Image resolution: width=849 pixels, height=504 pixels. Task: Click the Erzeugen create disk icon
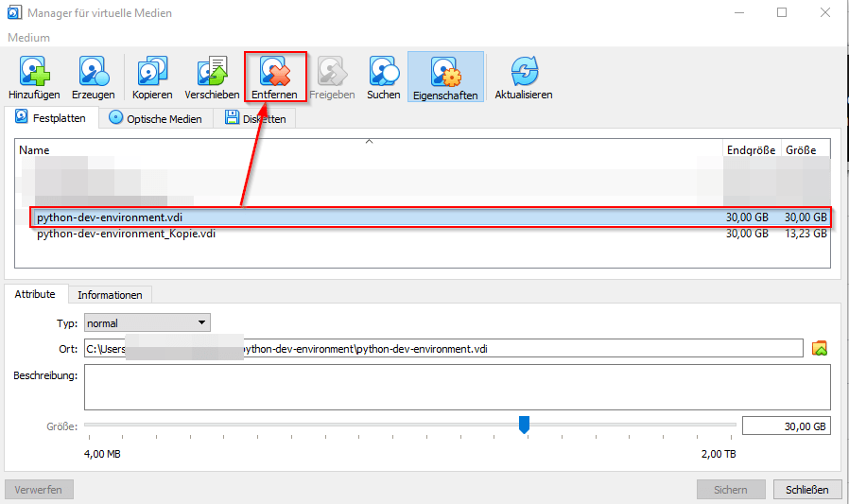[x=94, y=72]
